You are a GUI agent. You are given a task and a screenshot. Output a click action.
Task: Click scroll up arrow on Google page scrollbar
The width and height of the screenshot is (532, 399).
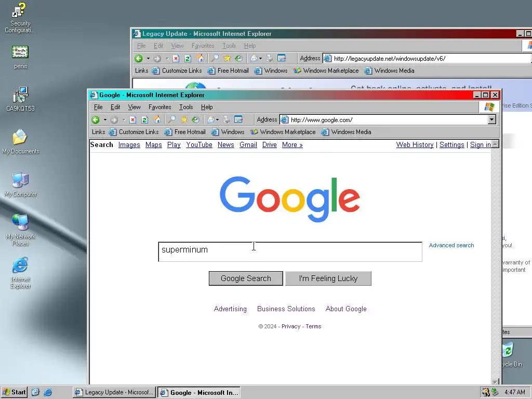pos(495,144)
